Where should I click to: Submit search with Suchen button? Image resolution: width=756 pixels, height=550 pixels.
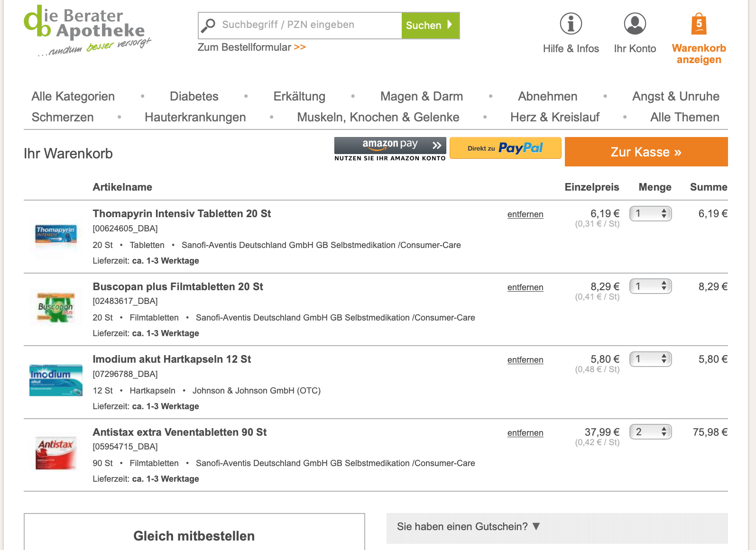430,26
